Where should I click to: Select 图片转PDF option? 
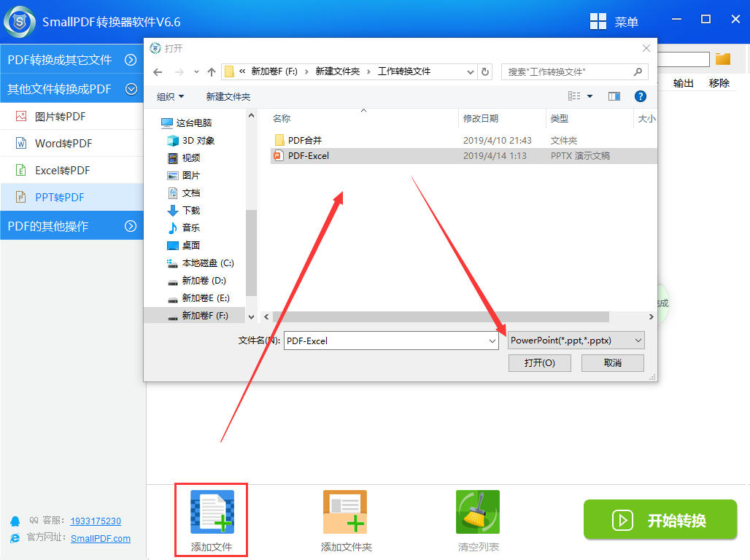click(x=71, y=116)
